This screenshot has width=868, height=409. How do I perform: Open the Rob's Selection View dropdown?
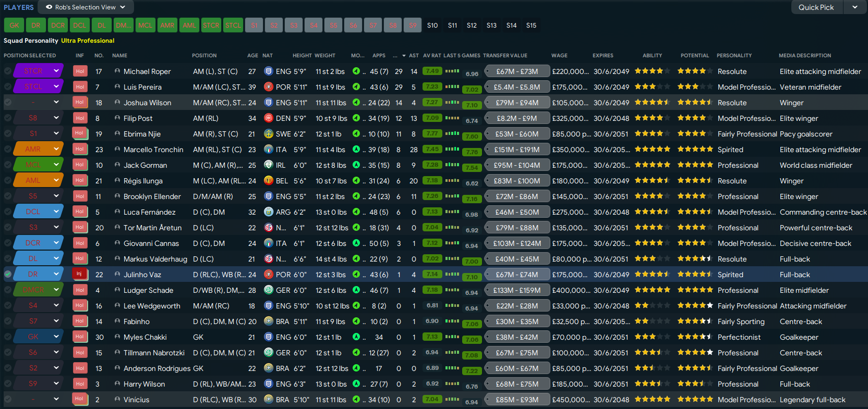click(86, 7)
